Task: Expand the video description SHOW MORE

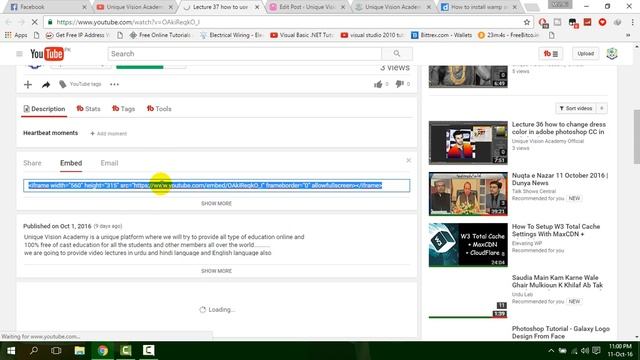Action: pyautogui.click(x=216, y=271)
